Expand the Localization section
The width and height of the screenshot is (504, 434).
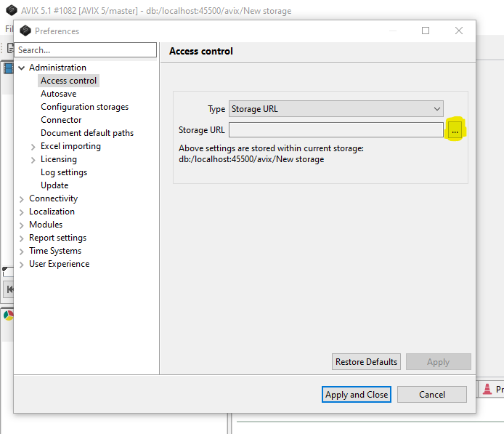pyautogui.click(x=21, y=212)
